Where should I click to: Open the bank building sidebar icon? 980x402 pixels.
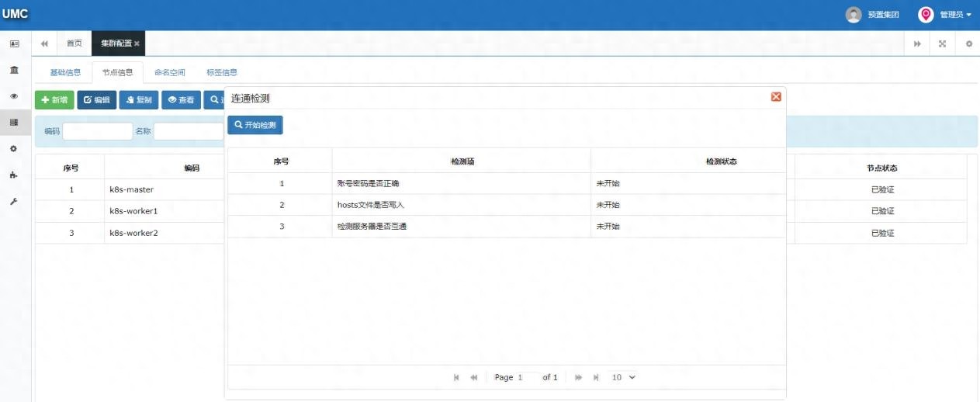[x=14, y=70]
